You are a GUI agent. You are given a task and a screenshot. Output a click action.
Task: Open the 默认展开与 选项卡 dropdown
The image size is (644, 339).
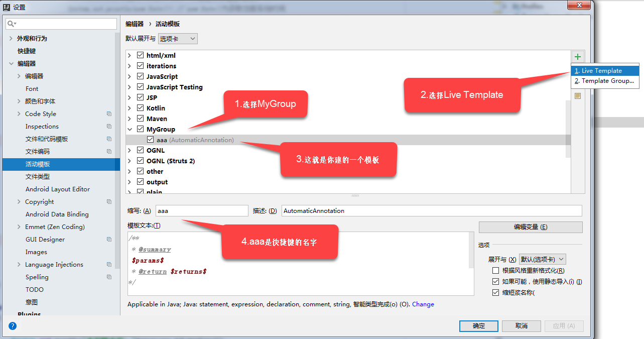point(178,39)
